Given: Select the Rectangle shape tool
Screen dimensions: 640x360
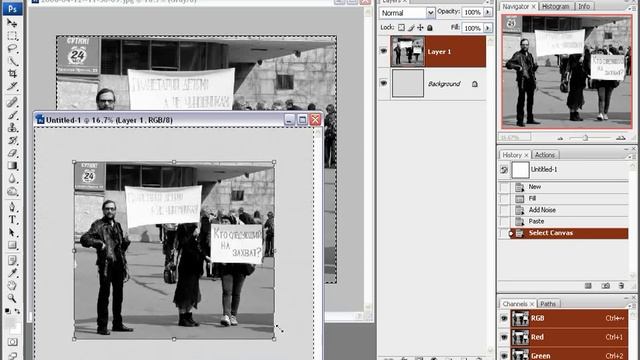Looking at the screenshot, I should tap(12, 245).
